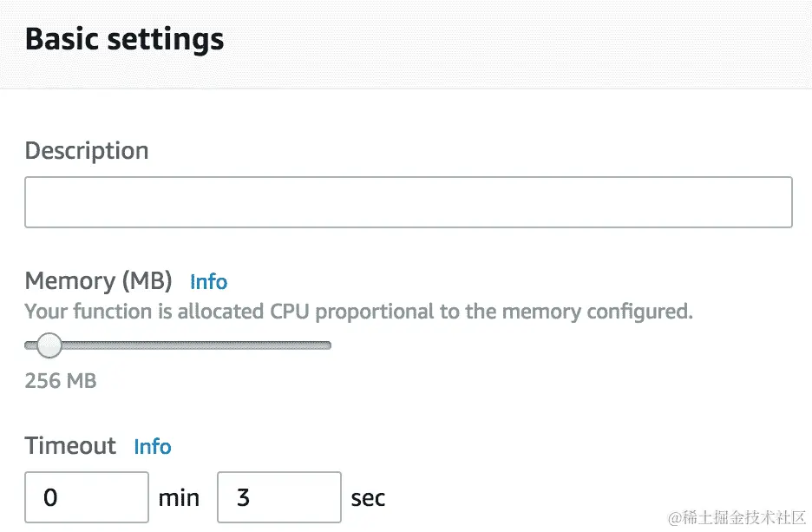Click the word "configured" in the memory hint
Viewport: 812px width, 532px height.
tap(643, 312)
